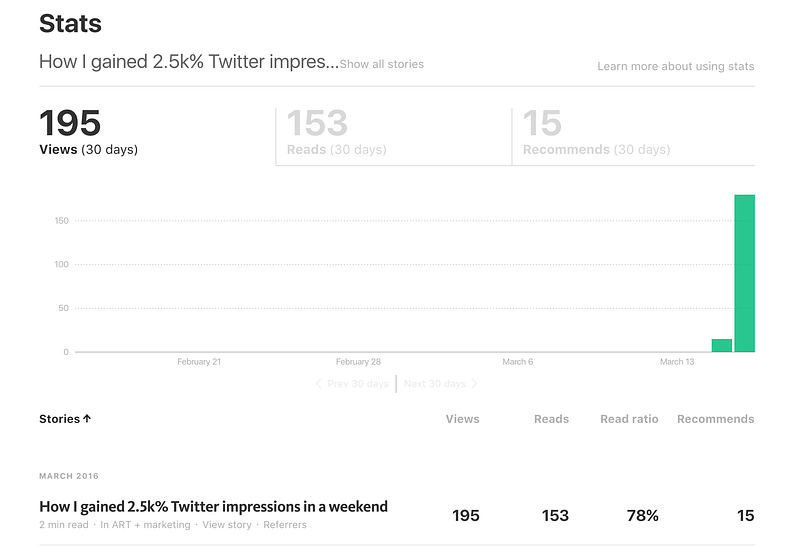Click the left chevron beside Prev 30 days
Screen dimensions: 800x546
318,383
